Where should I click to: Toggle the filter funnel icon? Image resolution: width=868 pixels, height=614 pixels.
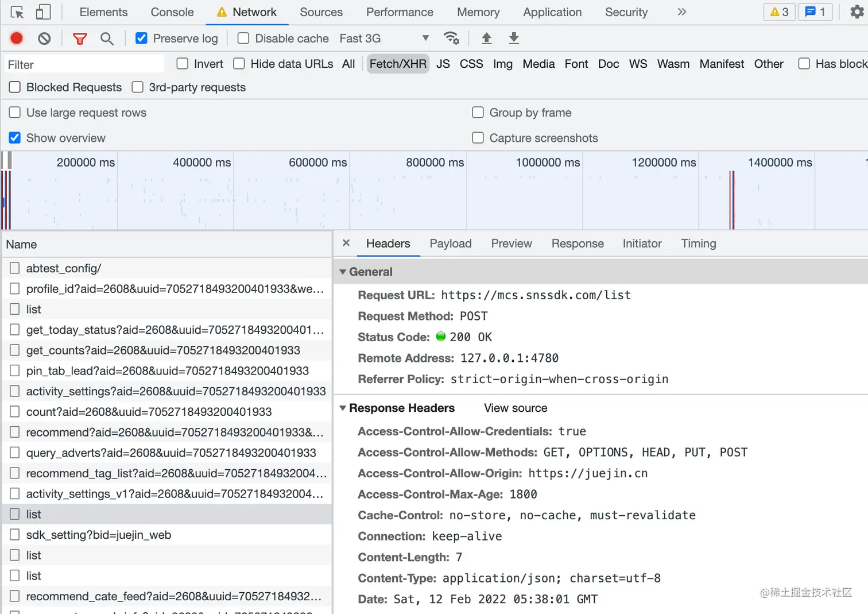tap(80, 38)
